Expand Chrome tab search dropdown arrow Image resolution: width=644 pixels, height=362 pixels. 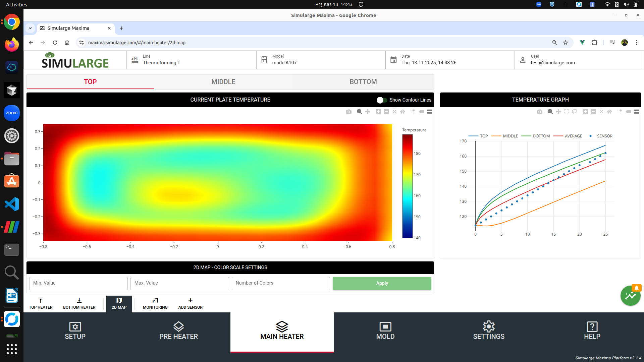click(30, 28)
